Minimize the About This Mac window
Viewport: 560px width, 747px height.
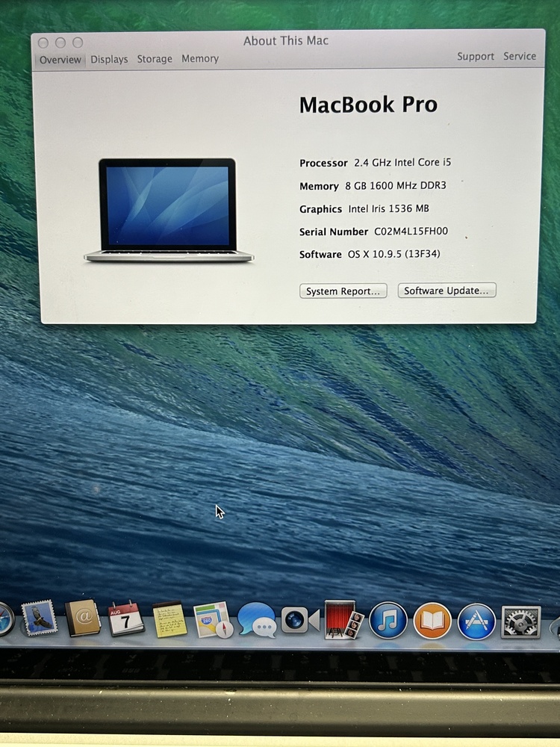tap(60, 43)
